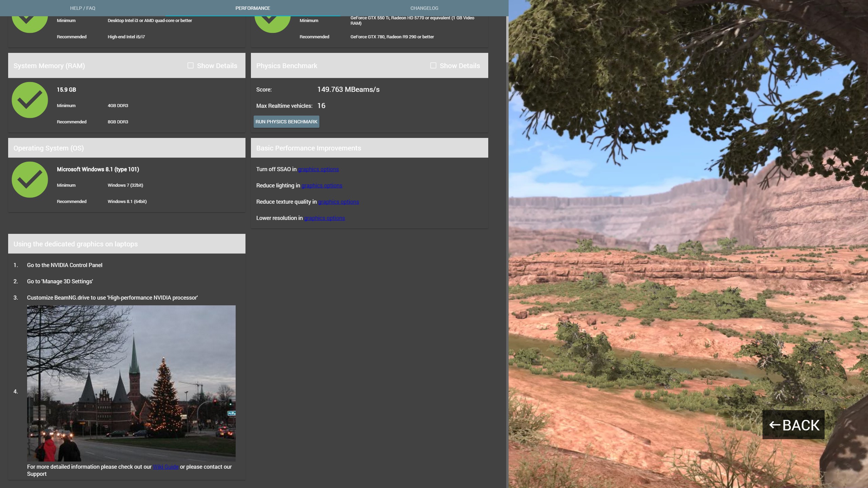Click the BACK arrow button
The image size is (868, 488).
(x=793, y=425)
